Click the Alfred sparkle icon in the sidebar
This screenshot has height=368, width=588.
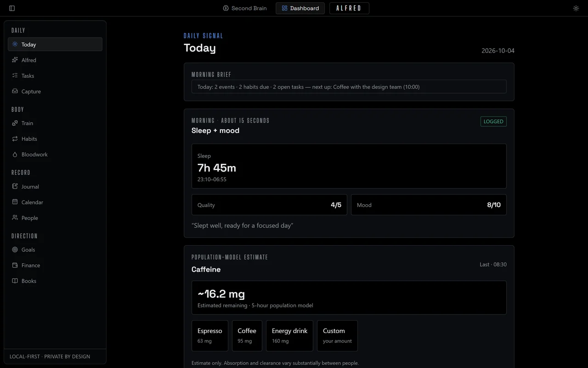tap(15, 60)
